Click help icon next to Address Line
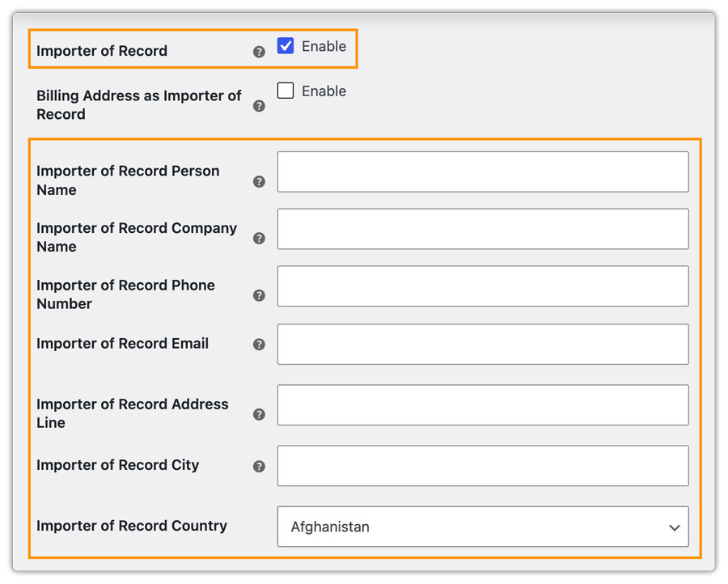Screen dimensions: 728x584 point(259,414)
